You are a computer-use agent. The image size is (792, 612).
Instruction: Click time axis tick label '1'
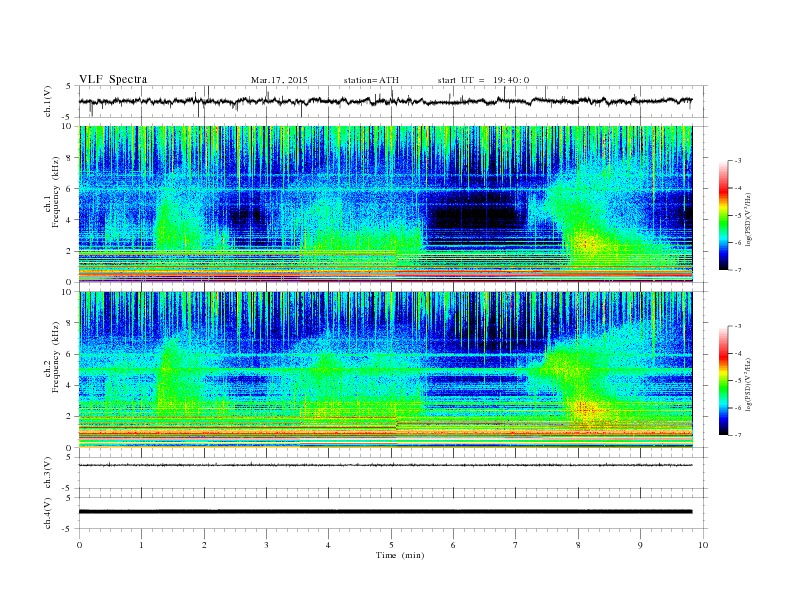coord(141,545)
